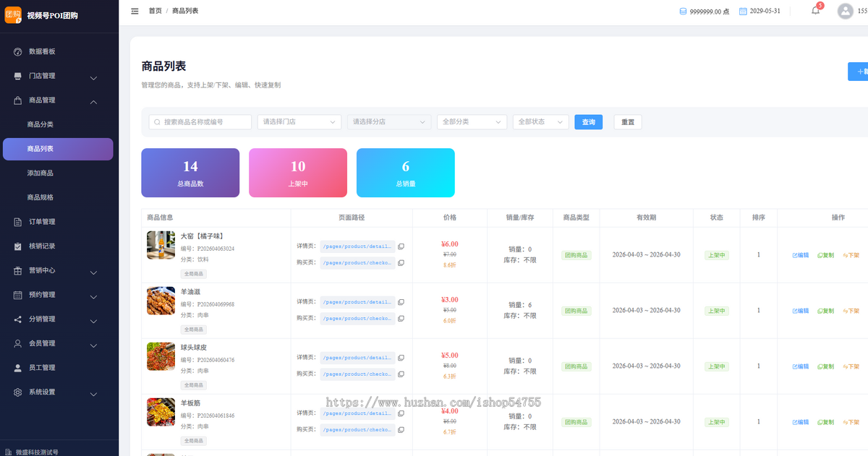Toggle the sidebar hamburger menu icon

click(135, 11)
